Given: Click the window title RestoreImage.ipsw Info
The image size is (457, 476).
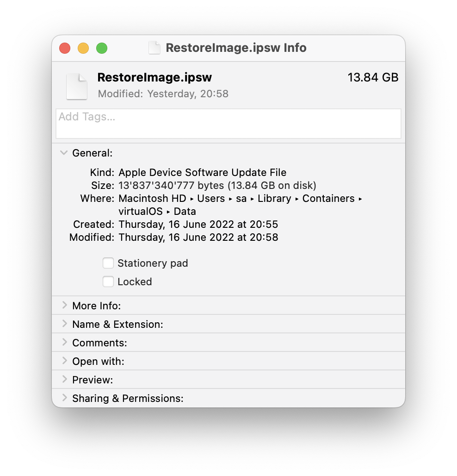Looking at the screenshot, I should click(236, 48).
